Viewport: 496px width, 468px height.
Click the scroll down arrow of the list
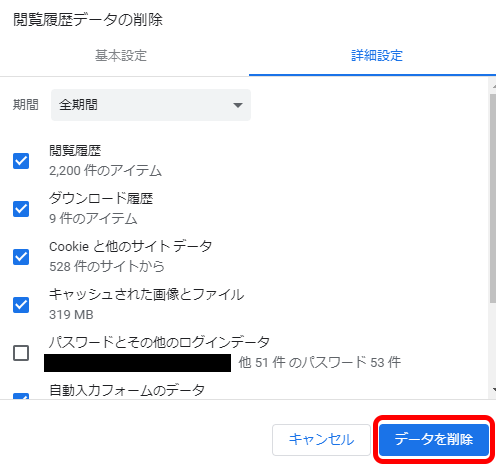[494, 389]
